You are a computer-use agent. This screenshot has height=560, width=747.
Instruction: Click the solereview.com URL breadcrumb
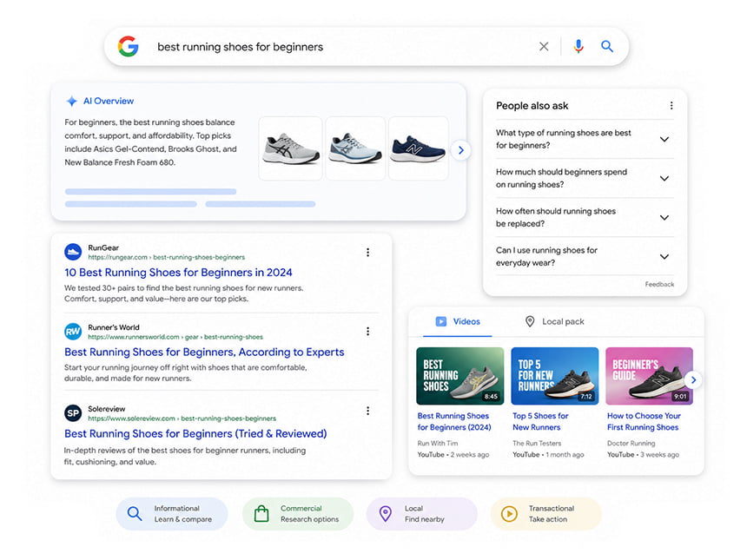click(x=182, y=418)
